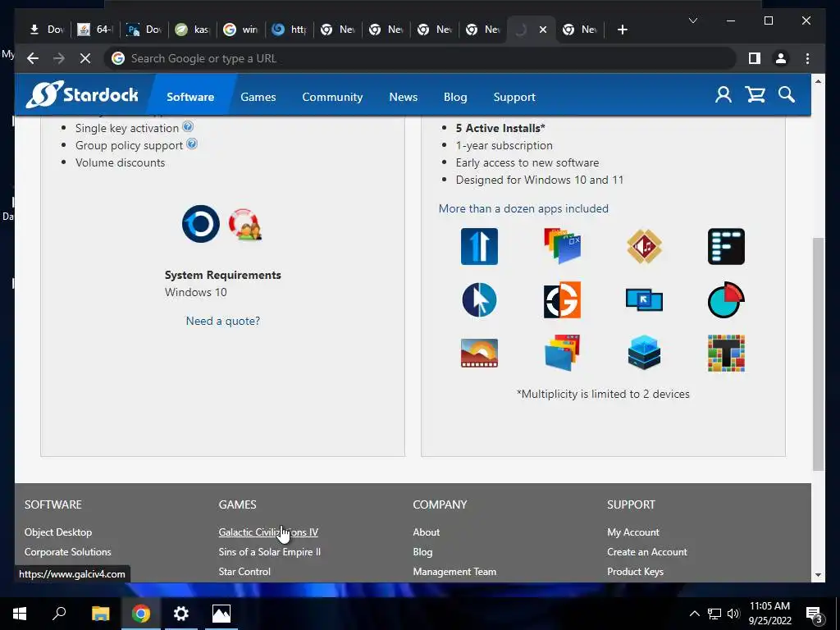Open the notification center icon
This screenshot has height=630, width=840.
tap(814, 614)
